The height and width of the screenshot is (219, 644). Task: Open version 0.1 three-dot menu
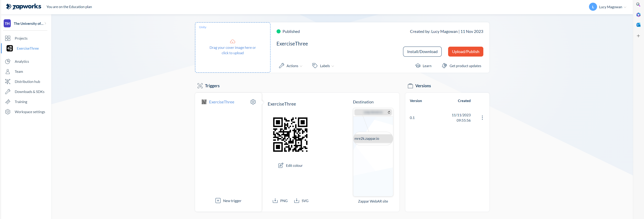[x=482, y=118]
